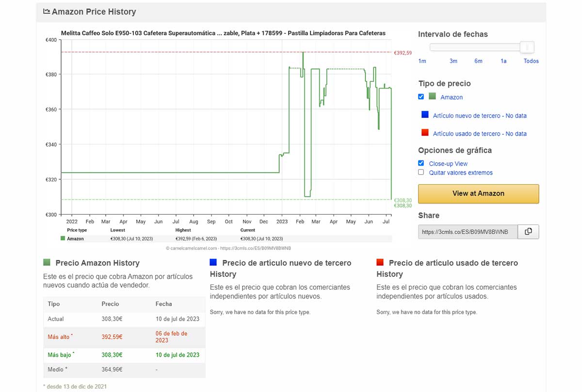
Task: Click the 1a date range option
Action: click(x=503, y=61)
